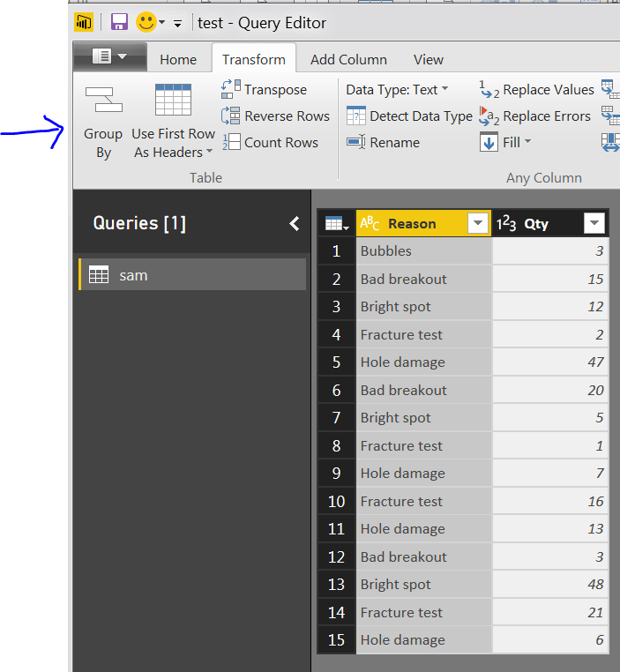Click Bright spot in row 7

(x=423, y=418)
